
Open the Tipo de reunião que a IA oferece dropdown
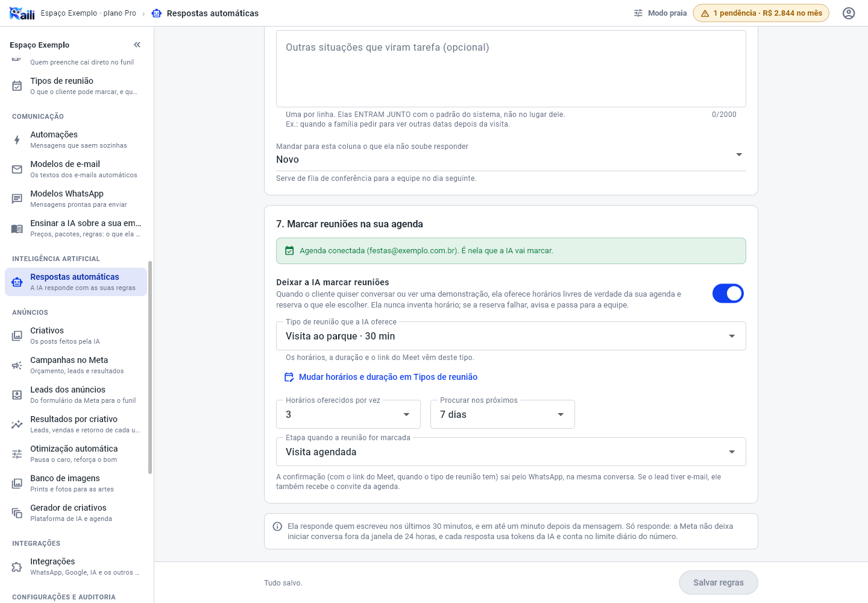511,336
